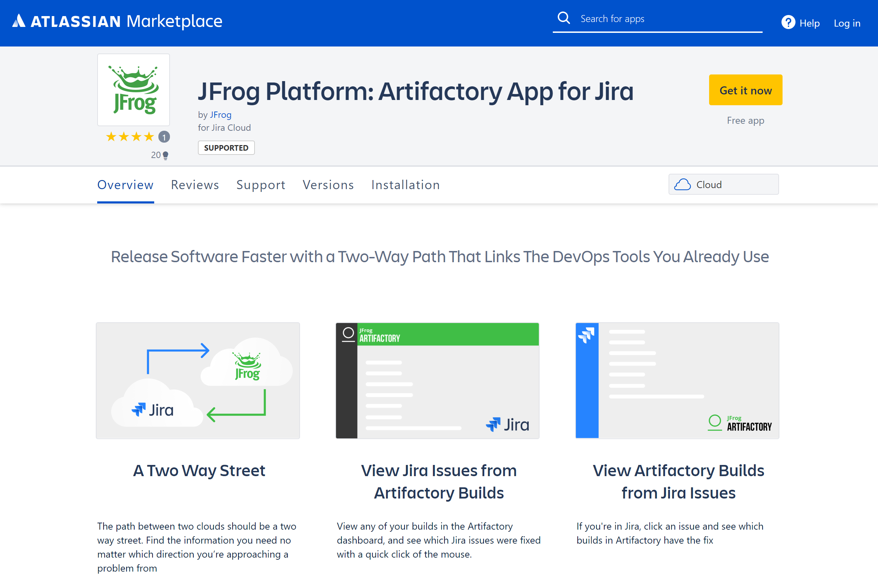The height and width of the screenshot is (588, 878).
Task: Click the cloud icon in the hosting selector
Action: tap(682, 185)
